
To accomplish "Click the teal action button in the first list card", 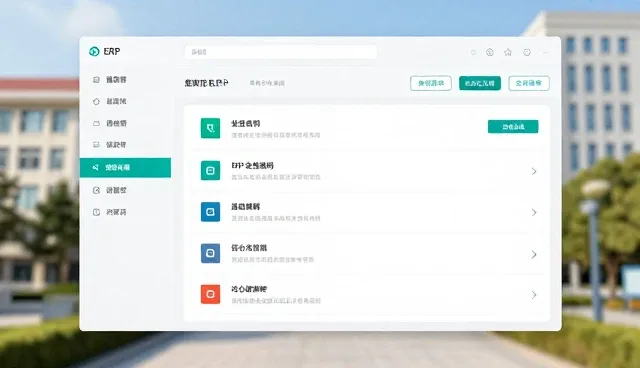I will tap(513, 126).
